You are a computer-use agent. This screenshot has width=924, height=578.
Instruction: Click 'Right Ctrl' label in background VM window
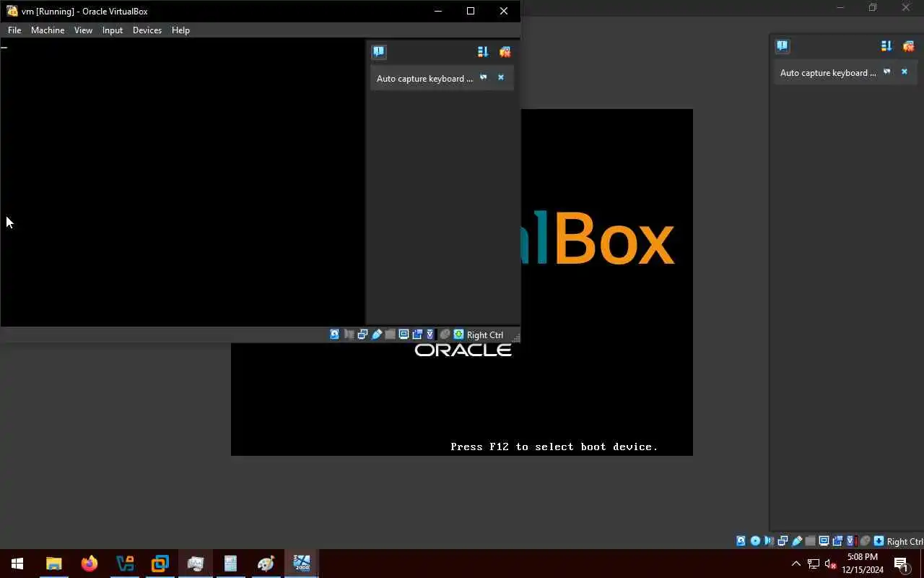tap(905, 542)
